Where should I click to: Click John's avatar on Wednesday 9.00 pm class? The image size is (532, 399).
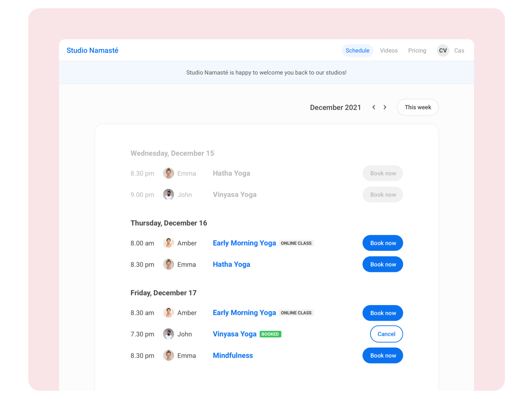(x=168, y=195)
